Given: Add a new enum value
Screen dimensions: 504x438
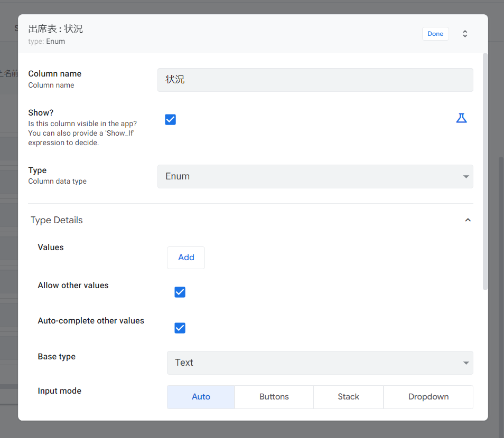Looking at the screenshot, I should pos(186,258).
